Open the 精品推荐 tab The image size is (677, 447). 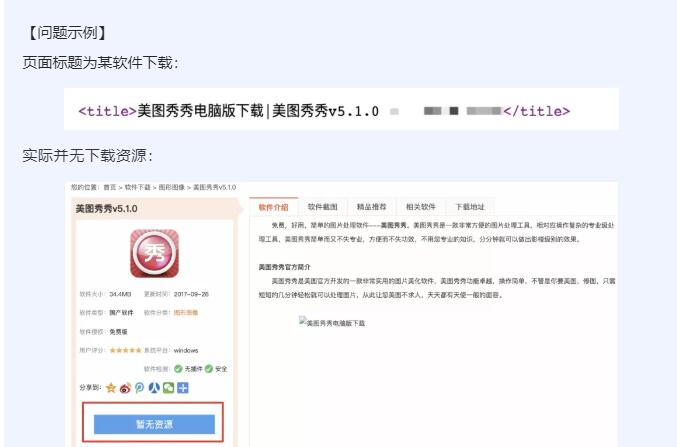click(371, 207)
